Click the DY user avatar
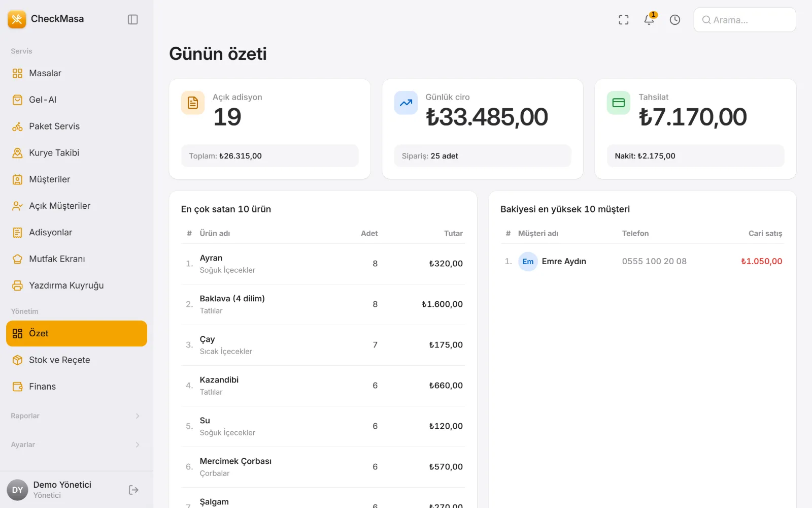 coord(17,490)
